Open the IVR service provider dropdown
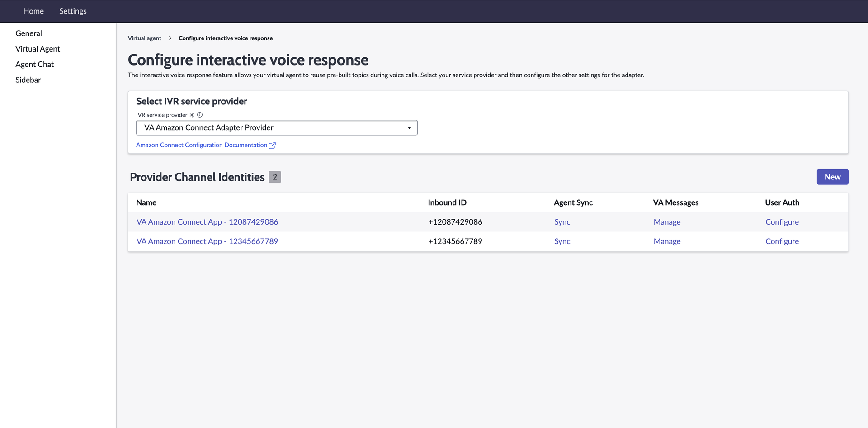Viewport: 868px width, 428px height. [277, 127]
